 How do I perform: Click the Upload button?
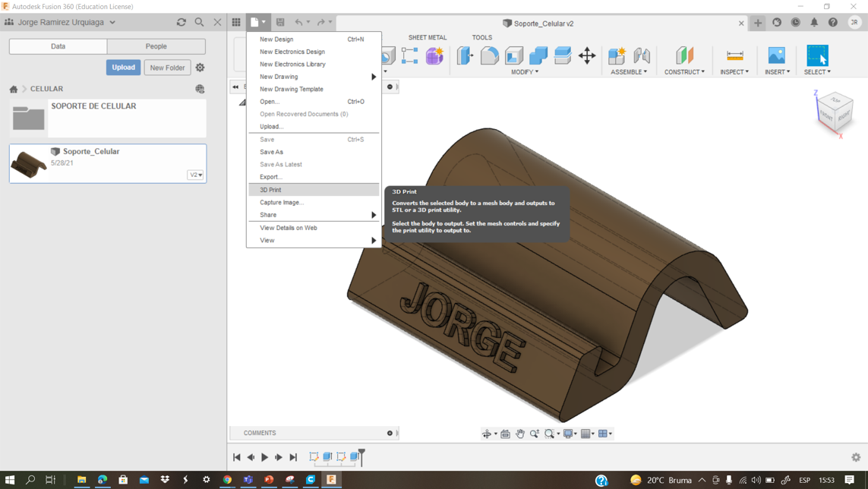point(123,68)
